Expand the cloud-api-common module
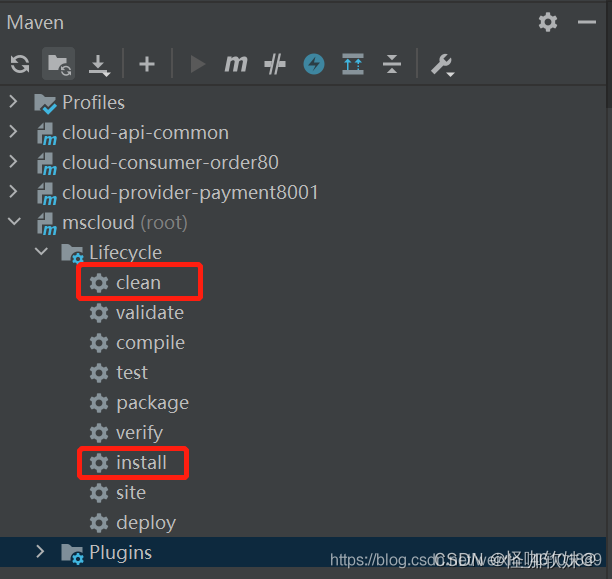Image resolution: width=612 pixels, height=579 pixels. [13, 132]
